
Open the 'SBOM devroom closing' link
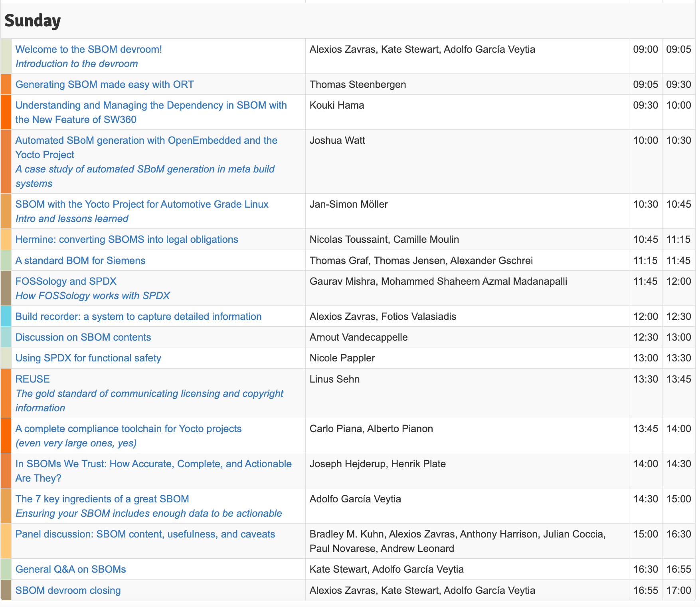(68, 590)
